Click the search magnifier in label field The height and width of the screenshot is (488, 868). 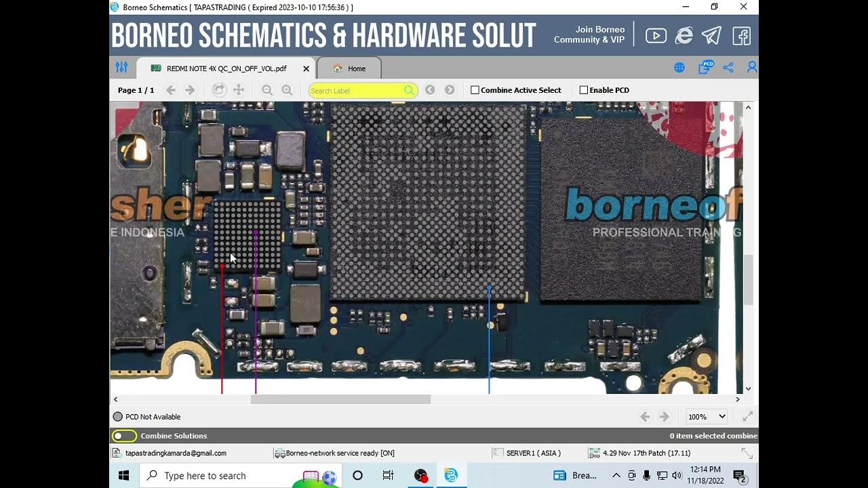click(409, 90)
